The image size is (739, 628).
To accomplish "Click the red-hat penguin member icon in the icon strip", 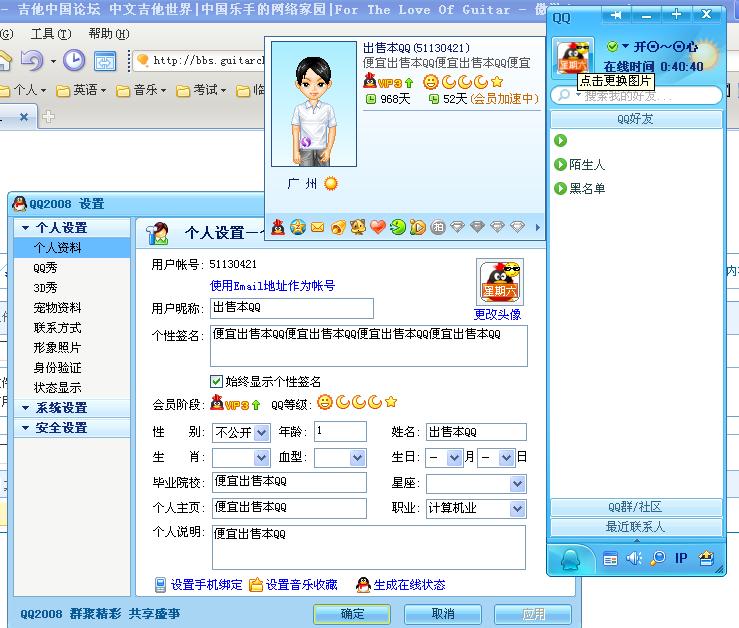I will click(x=278, y=228).
